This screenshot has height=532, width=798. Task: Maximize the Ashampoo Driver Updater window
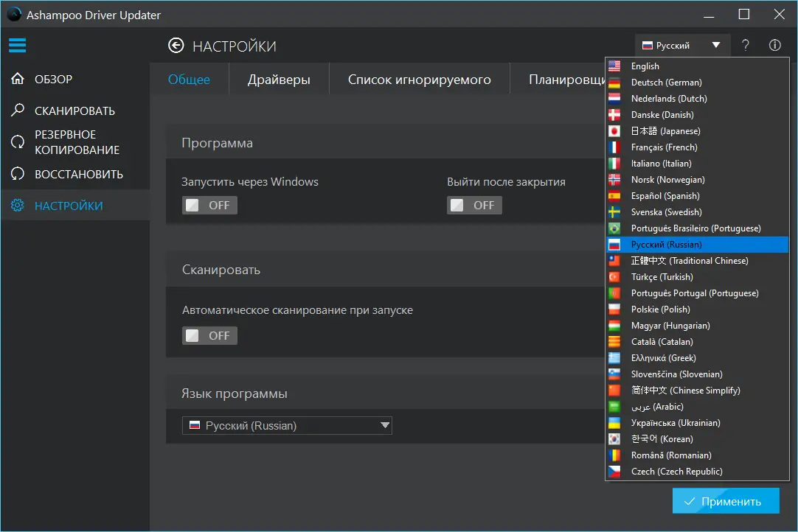pyautogui.click(x=744, y=14)
